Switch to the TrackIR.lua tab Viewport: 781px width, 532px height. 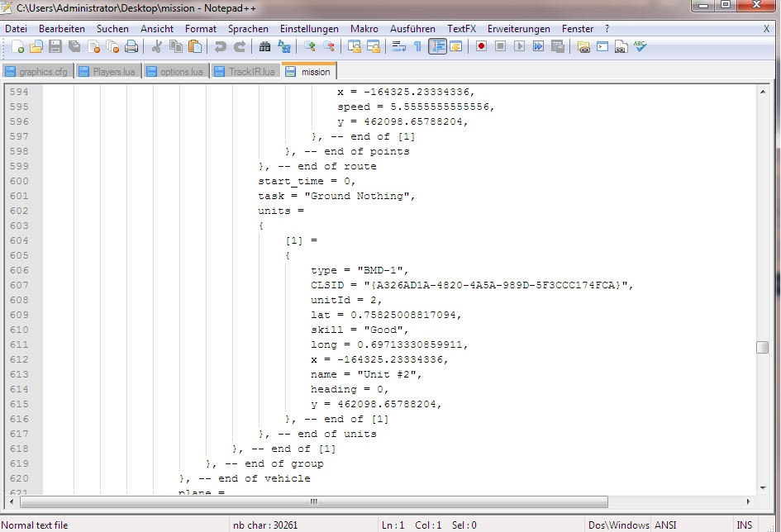[245, 72]
